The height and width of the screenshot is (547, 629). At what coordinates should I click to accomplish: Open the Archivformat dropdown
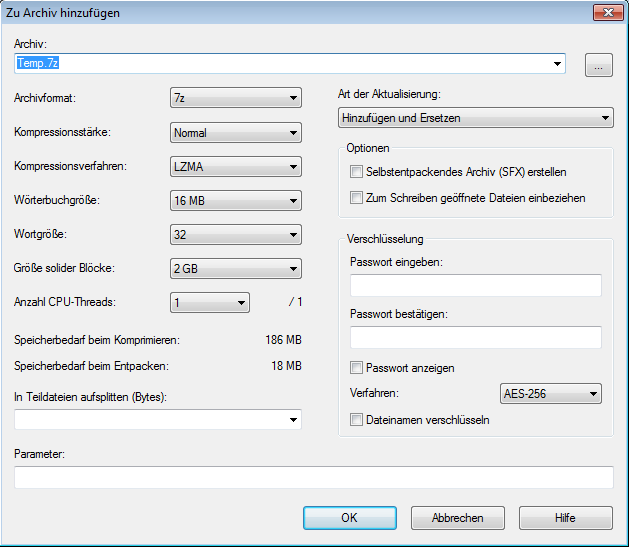click(235, 98)
